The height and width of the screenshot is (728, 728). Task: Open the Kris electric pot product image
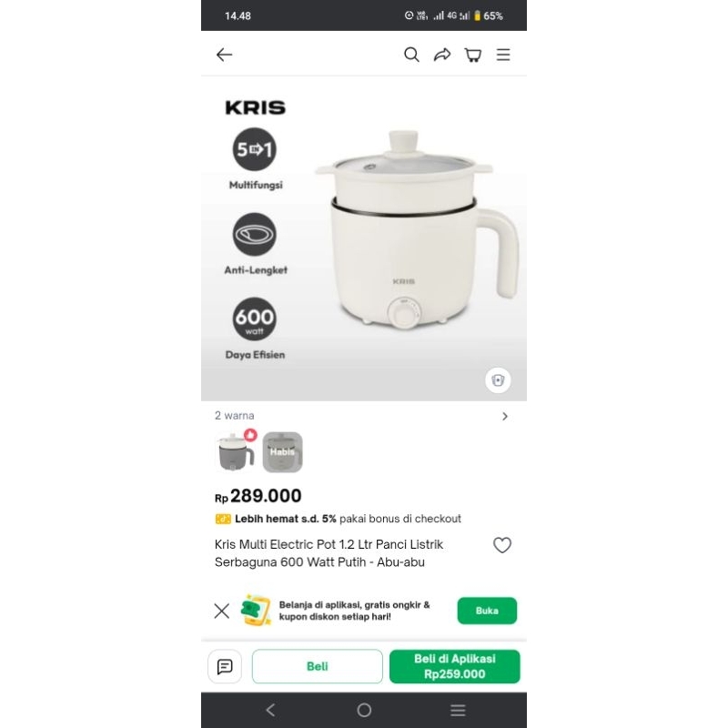(364, 238)
